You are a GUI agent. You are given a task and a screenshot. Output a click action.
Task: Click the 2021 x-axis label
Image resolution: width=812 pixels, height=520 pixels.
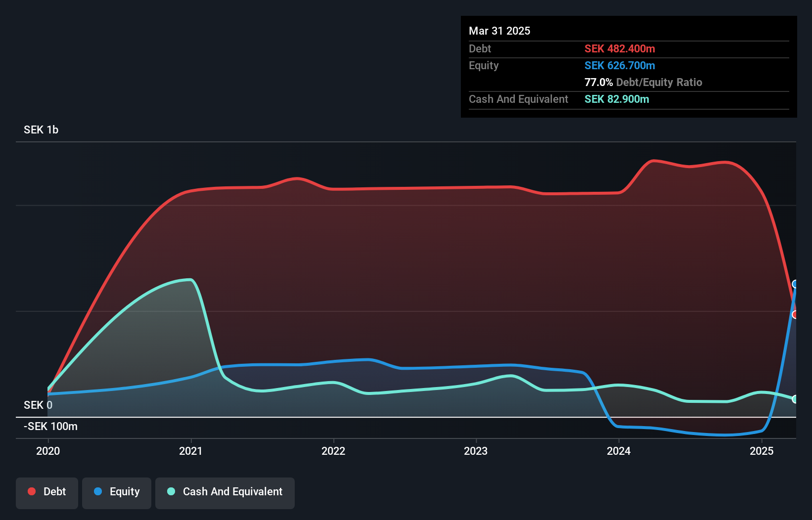click(191, 451)
